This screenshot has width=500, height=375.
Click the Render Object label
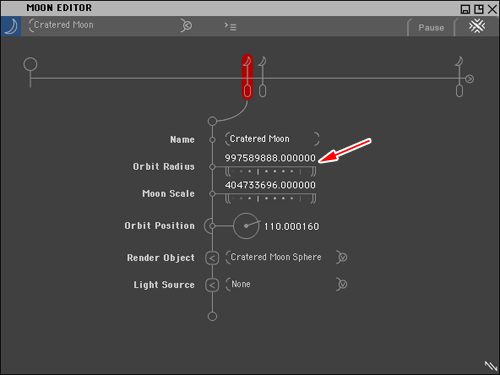point(161,258)
